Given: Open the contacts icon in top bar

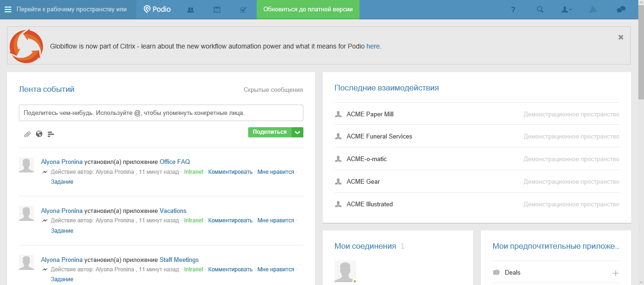Looking at the screenshot, I should 191,9.
